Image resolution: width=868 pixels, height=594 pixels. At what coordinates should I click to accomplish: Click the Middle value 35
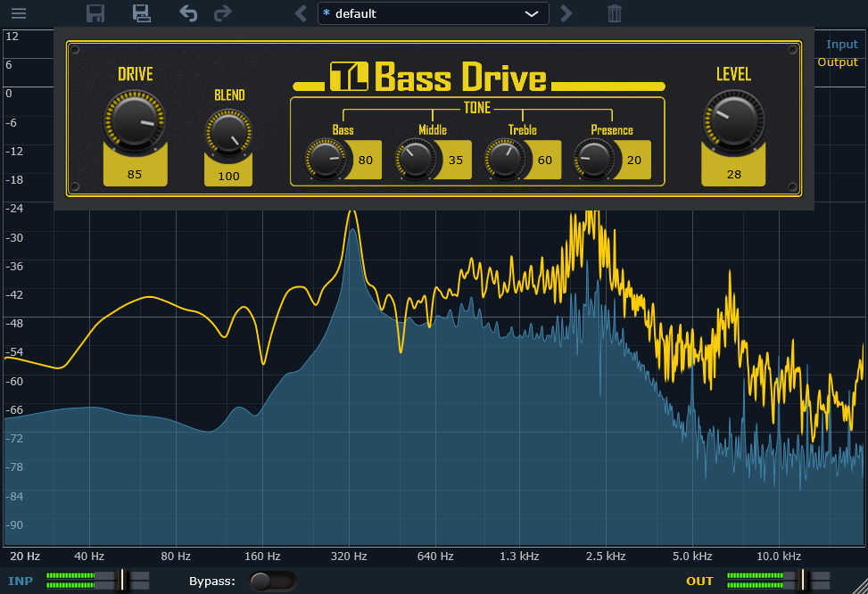[456, 160]
